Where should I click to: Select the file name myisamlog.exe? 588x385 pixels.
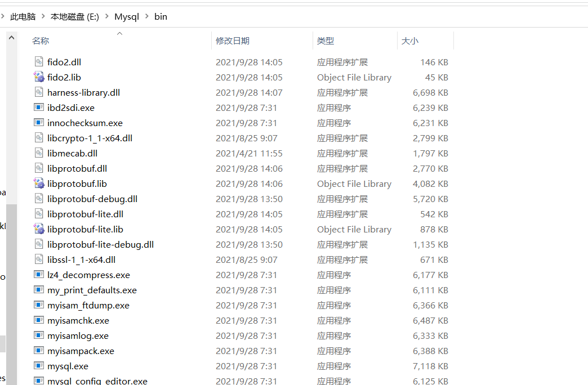click(x=78, y=335)
